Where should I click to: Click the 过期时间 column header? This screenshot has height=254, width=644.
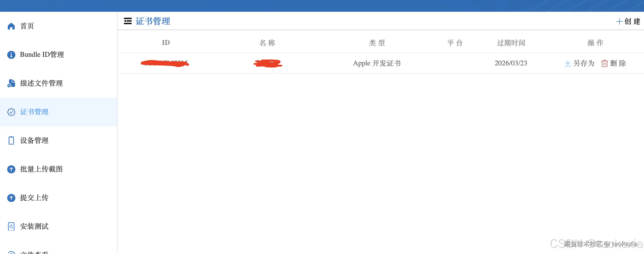tap(510, 43)
